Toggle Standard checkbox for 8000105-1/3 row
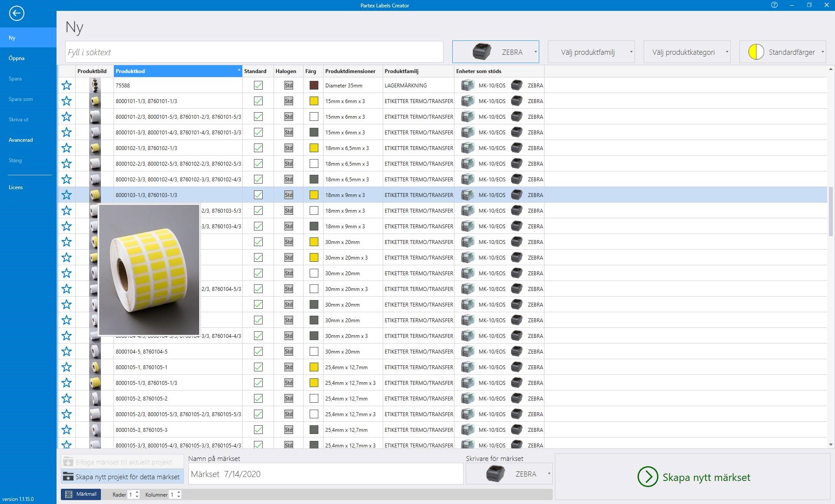Screen dimensions: 835x504 (x=258, y=383)
